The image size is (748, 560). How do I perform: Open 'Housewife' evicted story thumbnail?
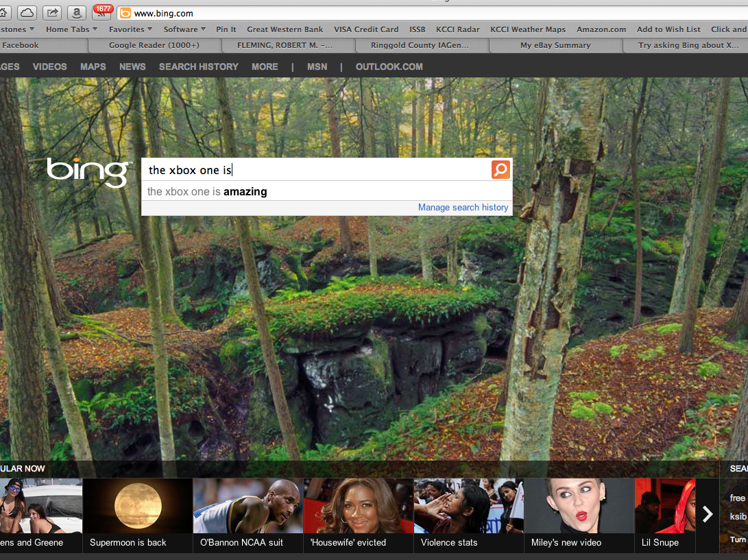359,515
